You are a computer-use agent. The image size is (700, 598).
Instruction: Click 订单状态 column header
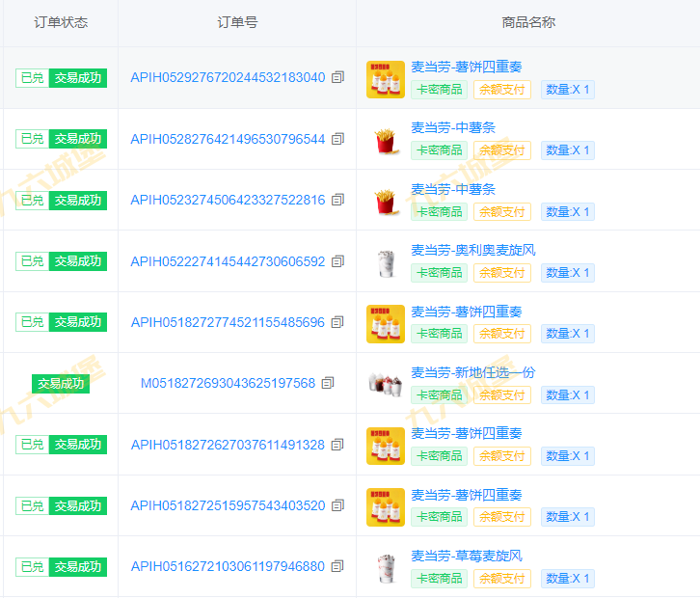(61, 22)
